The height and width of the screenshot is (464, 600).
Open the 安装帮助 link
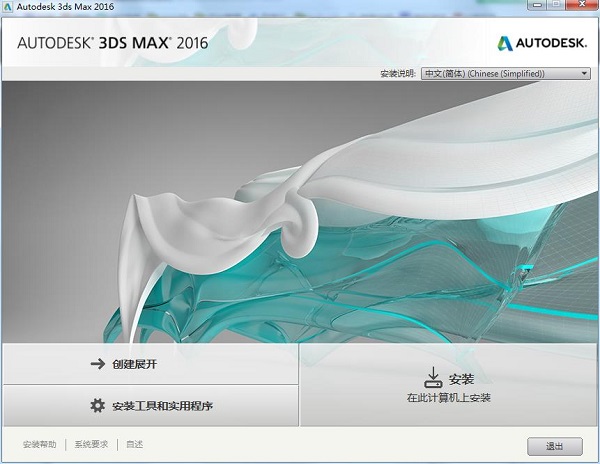[40, 444]
